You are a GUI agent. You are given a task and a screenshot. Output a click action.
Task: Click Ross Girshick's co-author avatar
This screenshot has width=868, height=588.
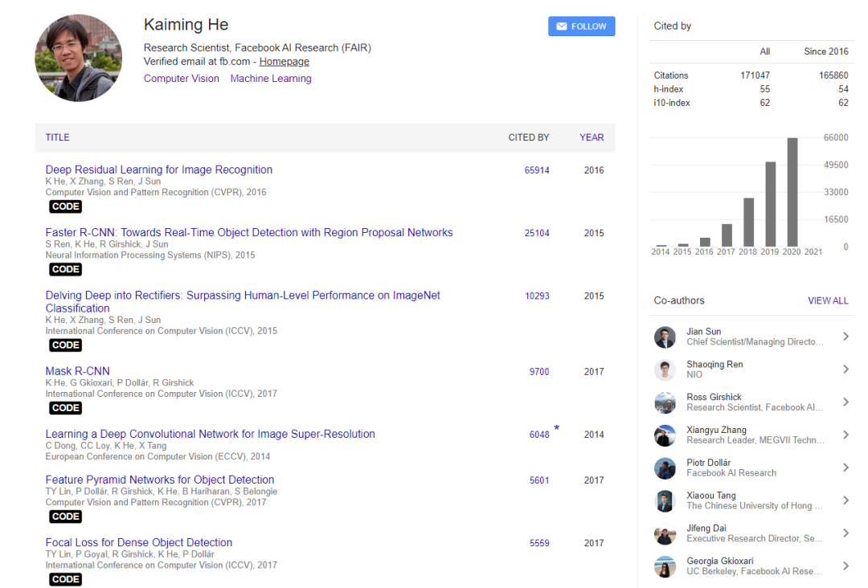(665, 402)
